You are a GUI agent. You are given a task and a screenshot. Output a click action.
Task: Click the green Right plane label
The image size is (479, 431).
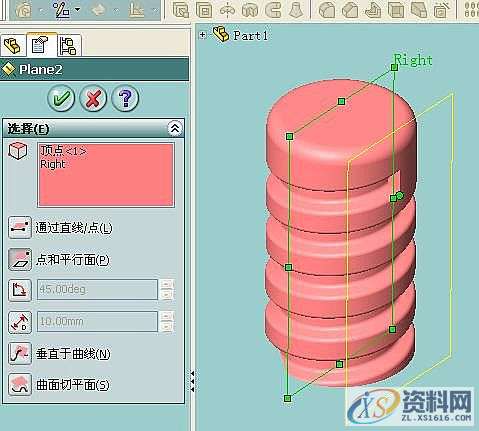pos(413,60)
